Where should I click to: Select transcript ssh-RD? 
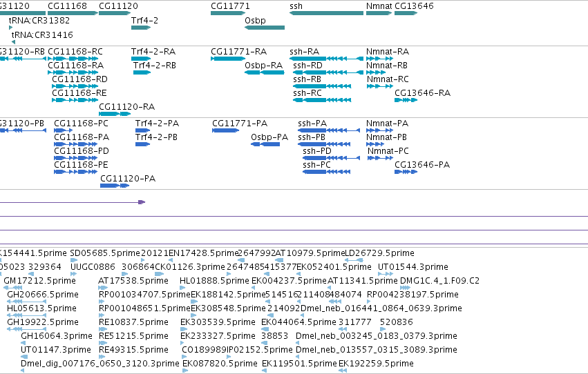pyautogui.click(x=307, y=65)
